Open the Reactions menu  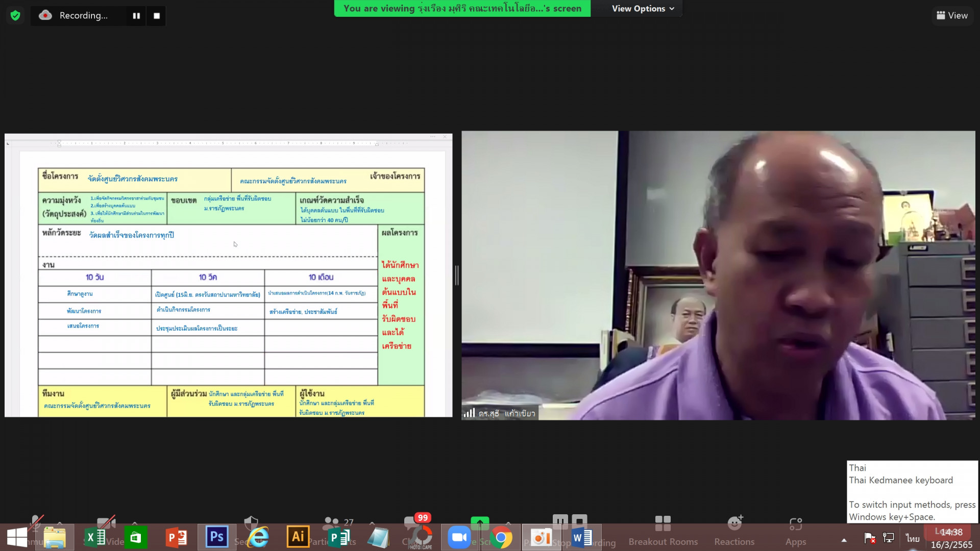coord(734,531)
